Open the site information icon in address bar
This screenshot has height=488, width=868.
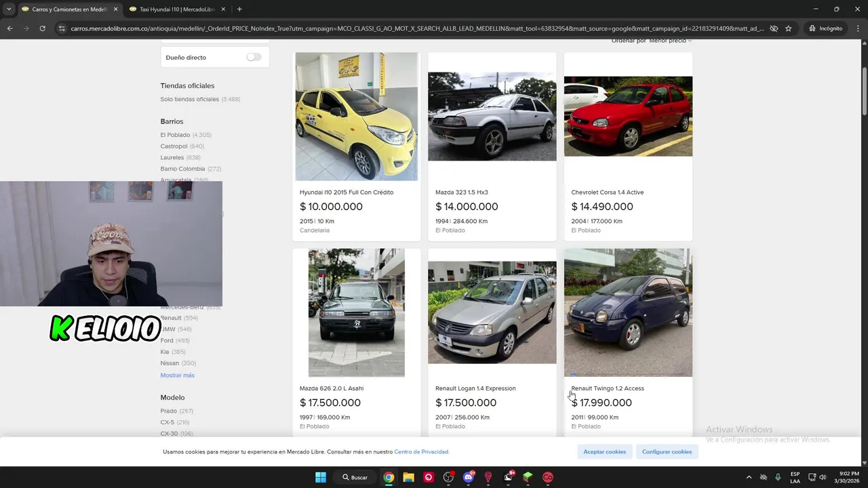[x=62, y=28]
